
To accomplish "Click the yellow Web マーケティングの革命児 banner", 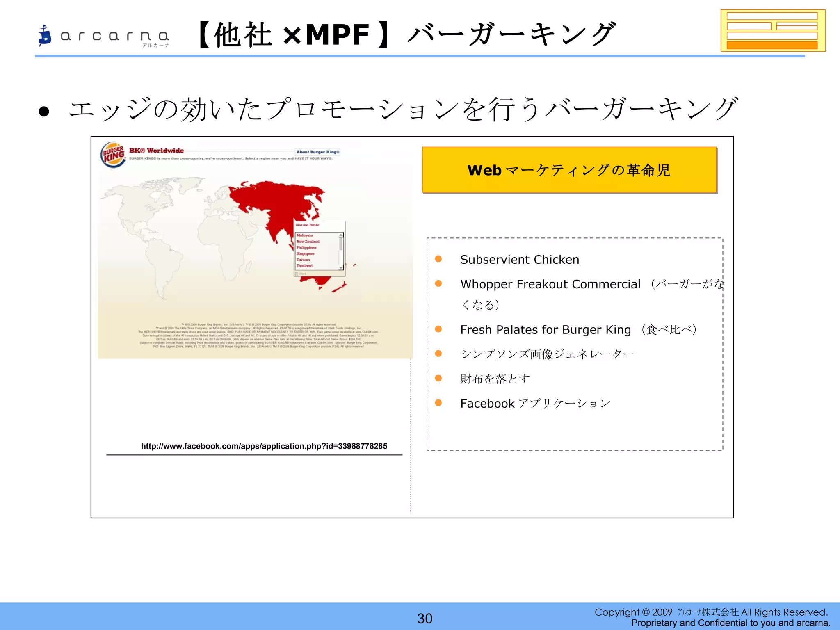I will tap(569, 170).
